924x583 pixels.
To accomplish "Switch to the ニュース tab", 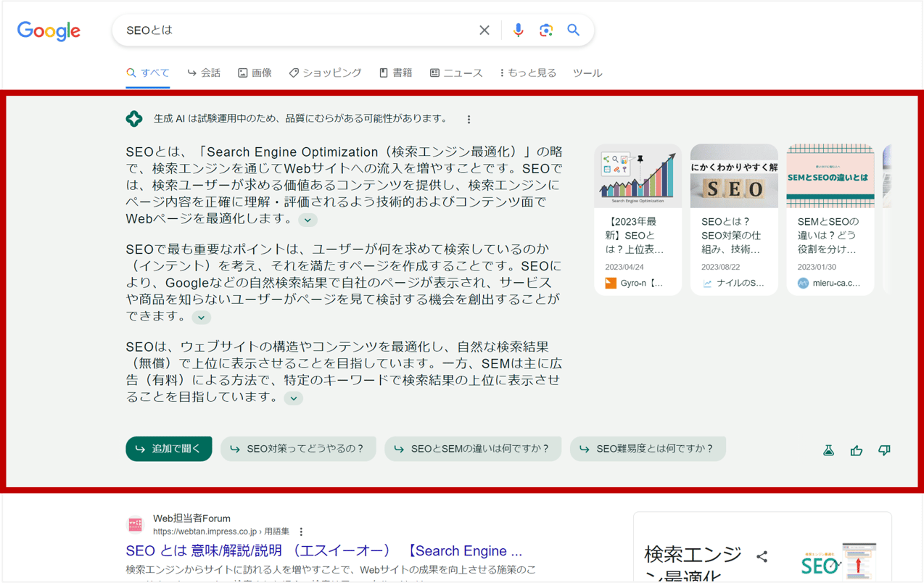I will (455, 73).
